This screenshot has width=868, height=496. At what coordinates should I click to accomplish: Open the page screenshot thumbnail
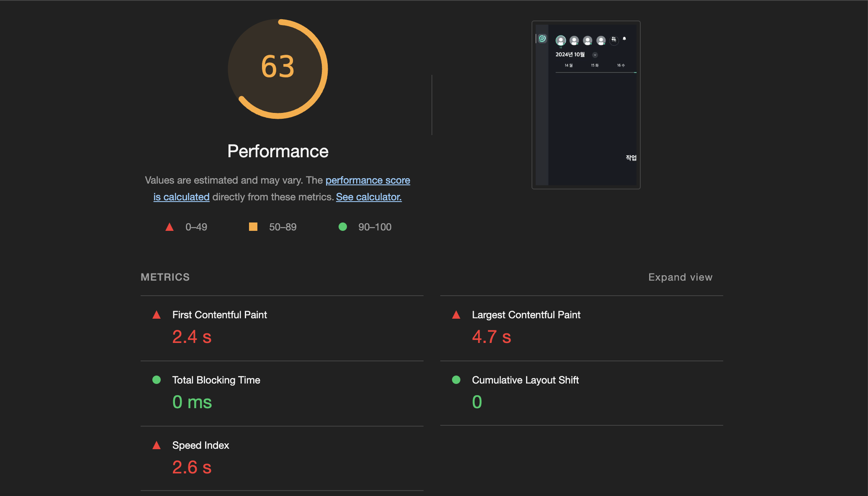click(x=586, y=105)
